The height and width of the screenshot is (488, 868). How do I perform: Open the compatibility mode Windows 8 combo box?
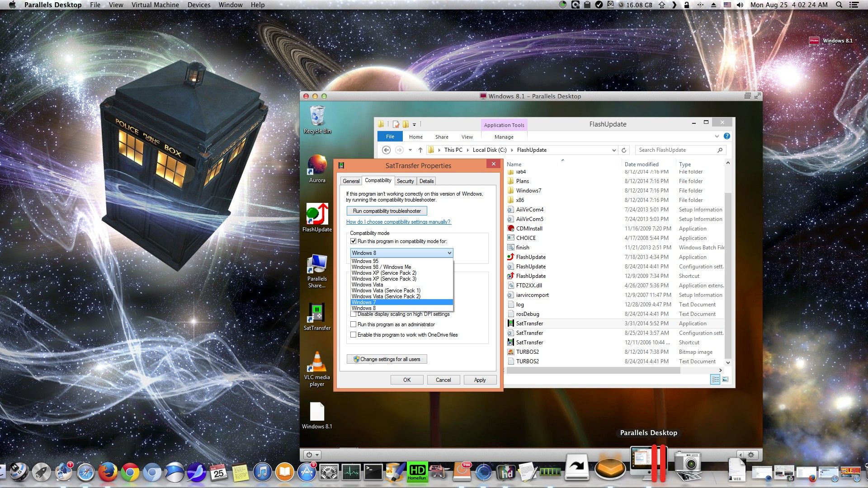coord(401,253)
